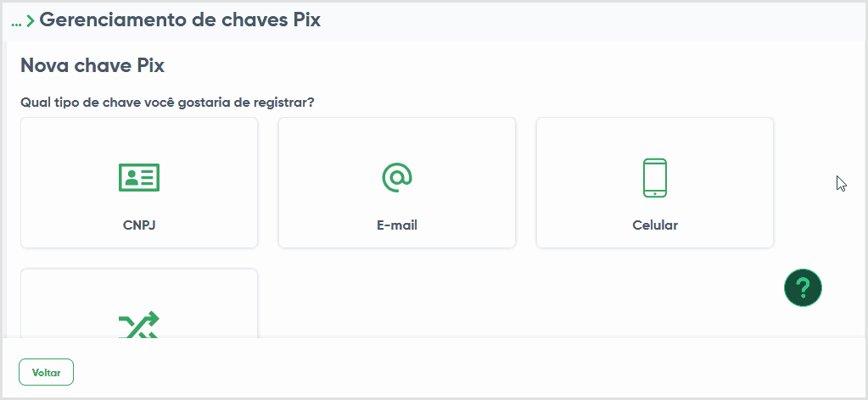Click the CNPJ ID card icon

[139, 178]
